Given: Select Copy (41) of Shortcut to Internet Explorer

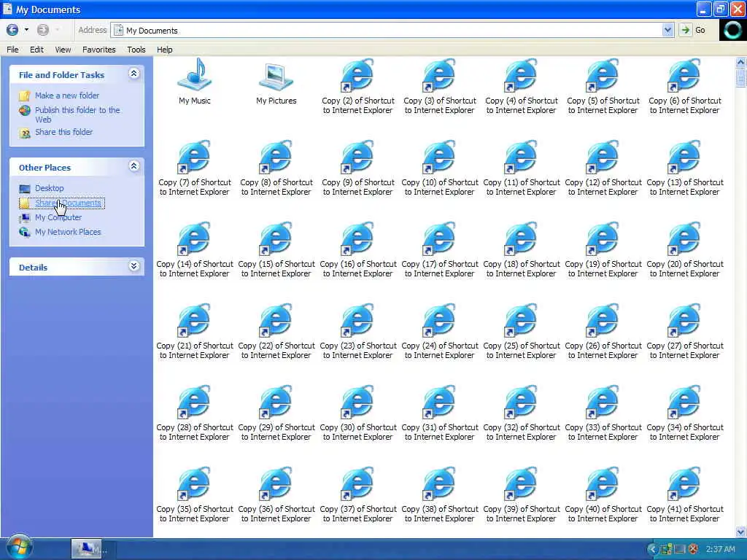Looking at the screenshot, I should [x=684, y=495].
